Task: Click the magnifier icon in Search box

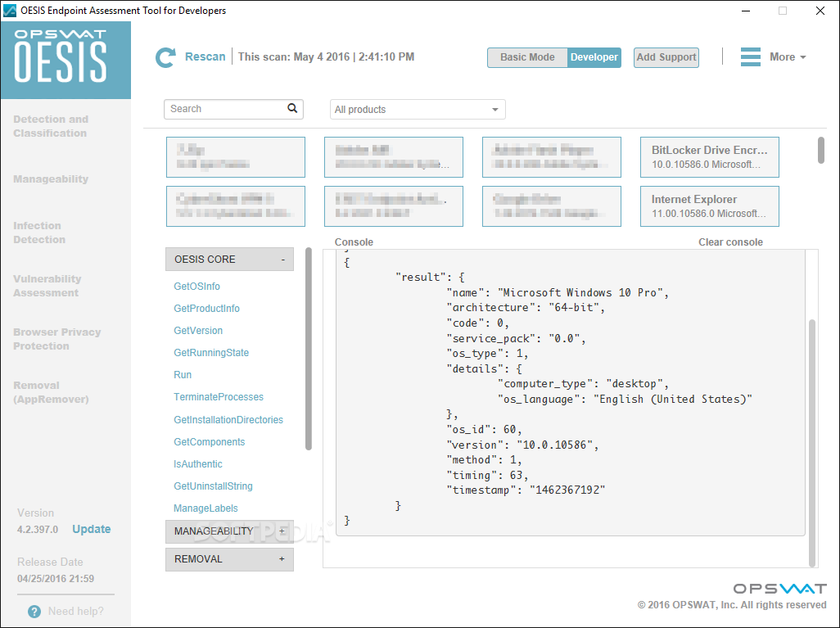Action: click(x=292, y=108)
